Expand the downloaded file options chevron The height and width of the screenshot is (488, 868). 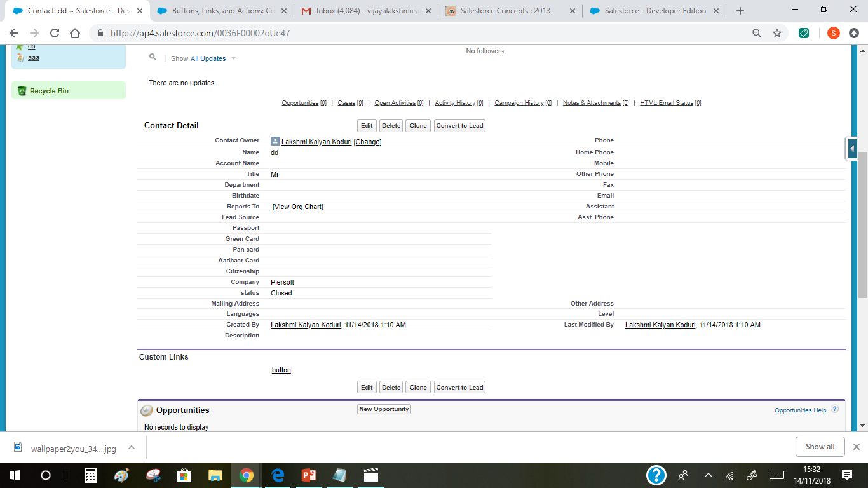(x=131, y=447)
